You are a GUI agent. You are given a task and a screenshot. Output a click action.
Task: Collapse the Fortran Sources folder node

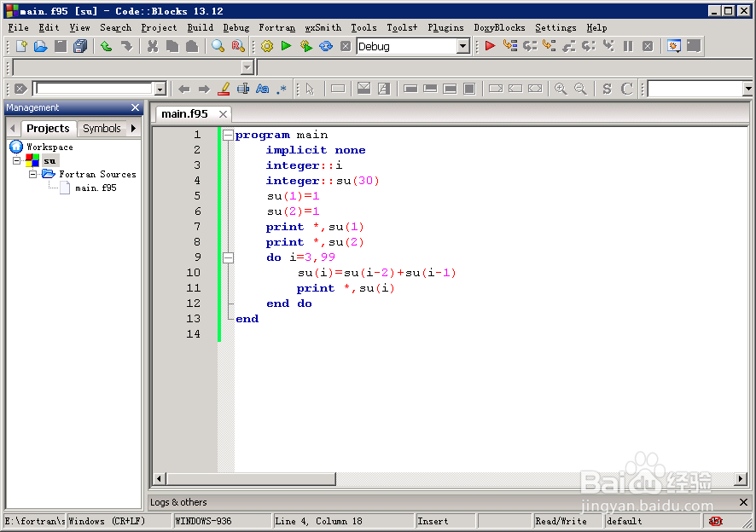32,174
